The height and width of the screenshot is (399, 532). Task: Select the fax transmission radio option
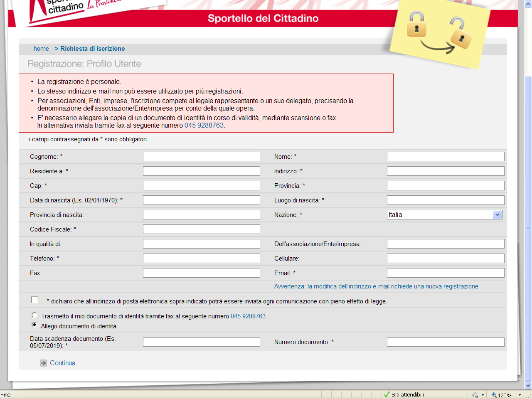pyautogui.click(x=34, y=315)
